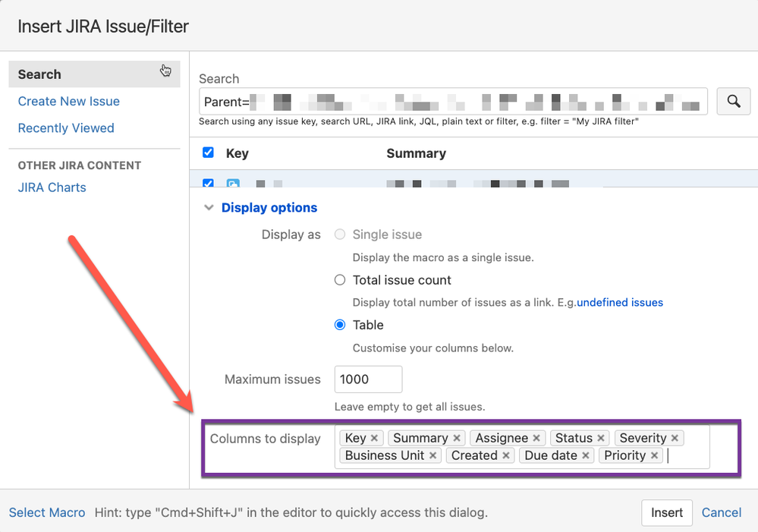758x532 pixels.
Task: Open JIRA Charts section
Action: pyautogui.click(x=52, y=187)
